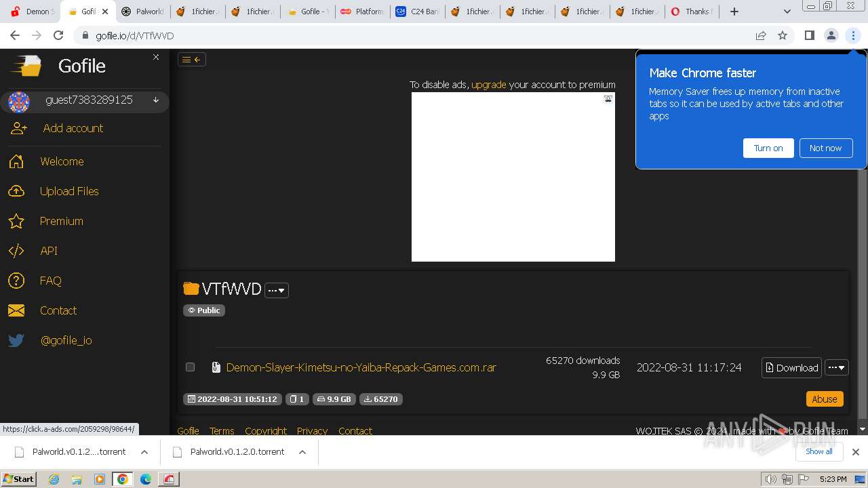Click upgrade link above the ad
868x488 pixels.
pos(489,85)
